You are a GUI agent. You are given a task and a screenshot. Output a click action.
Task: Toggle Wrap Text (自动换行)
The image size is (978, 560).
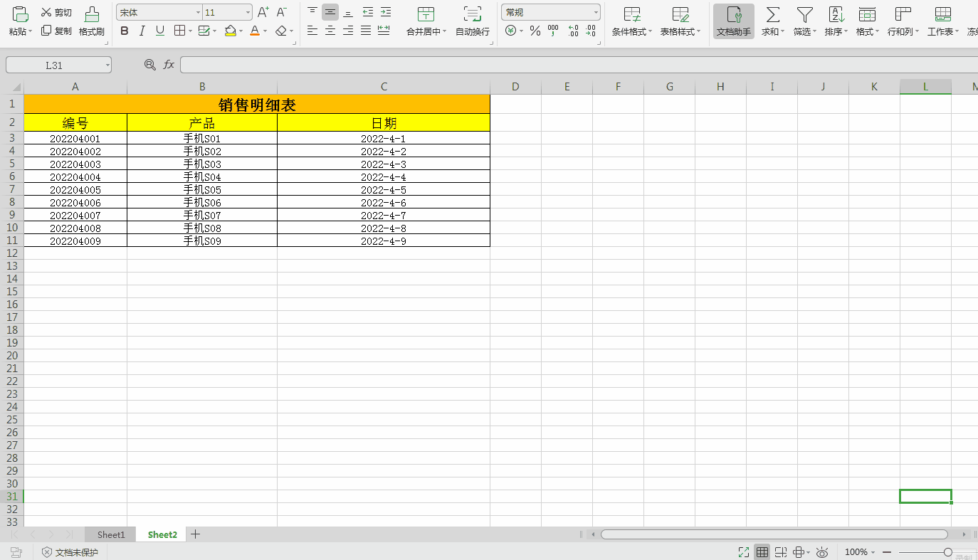473,21
